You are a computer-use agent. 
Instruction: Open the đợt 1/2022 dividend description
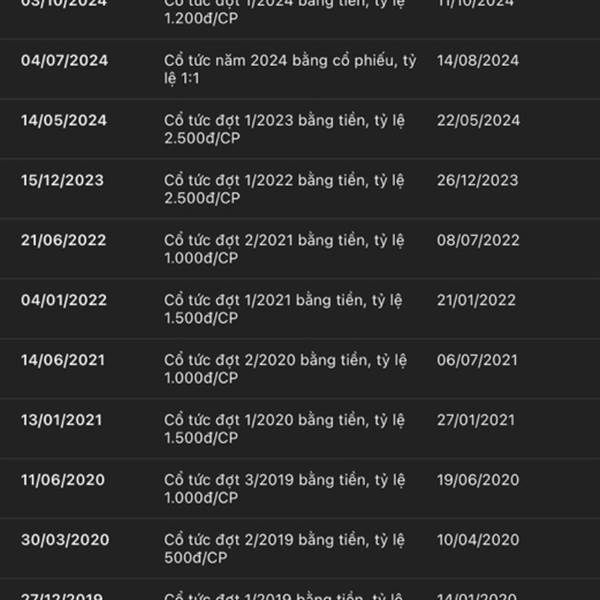[284, 189]
